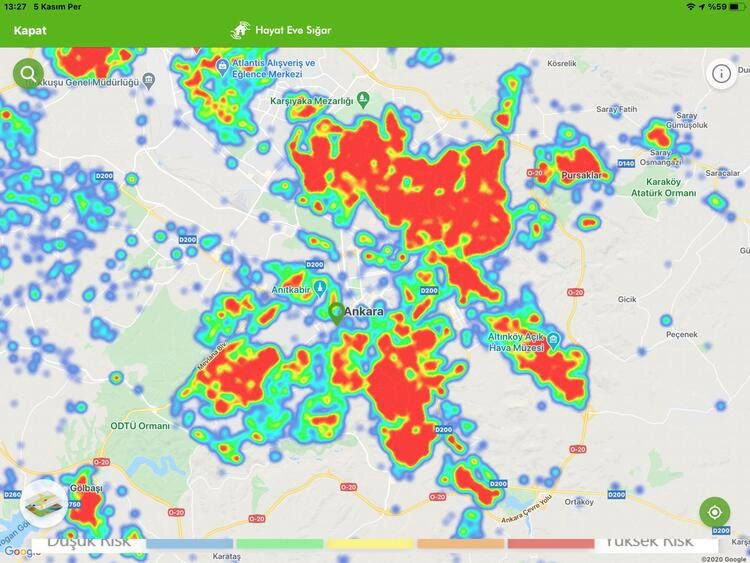Image resolution: width=750 pixels, height=563 pixels.
Task: Tap the Pursaklar district label
Action: click(x=581, y=175)
